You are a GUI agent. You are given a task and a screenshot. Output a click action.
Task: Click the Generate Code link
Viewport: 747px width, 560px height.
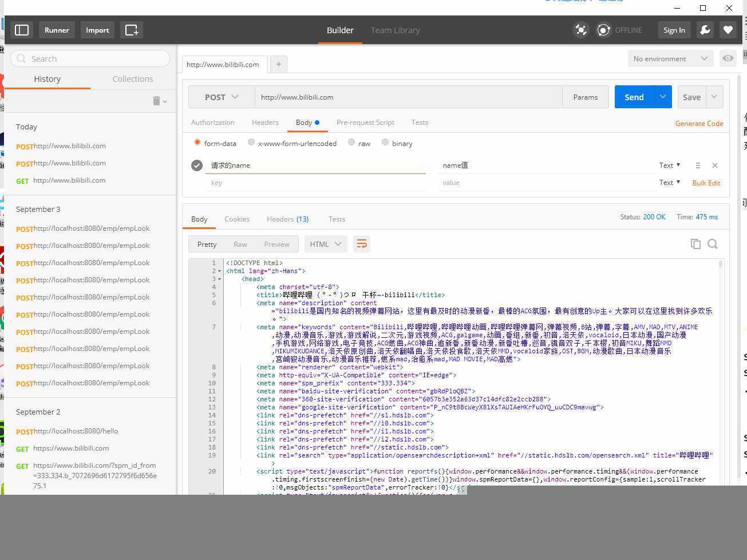(699, 123)
